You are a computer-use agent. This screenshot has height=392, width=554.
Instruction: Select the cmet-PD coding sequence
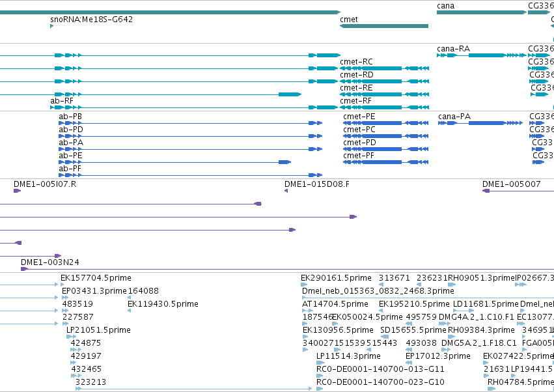click(386, 149)
